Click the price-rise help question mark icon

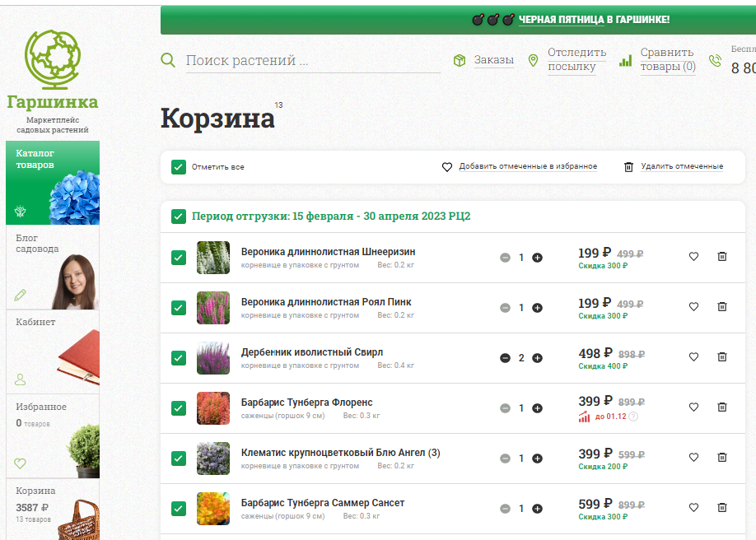[633, 417]
